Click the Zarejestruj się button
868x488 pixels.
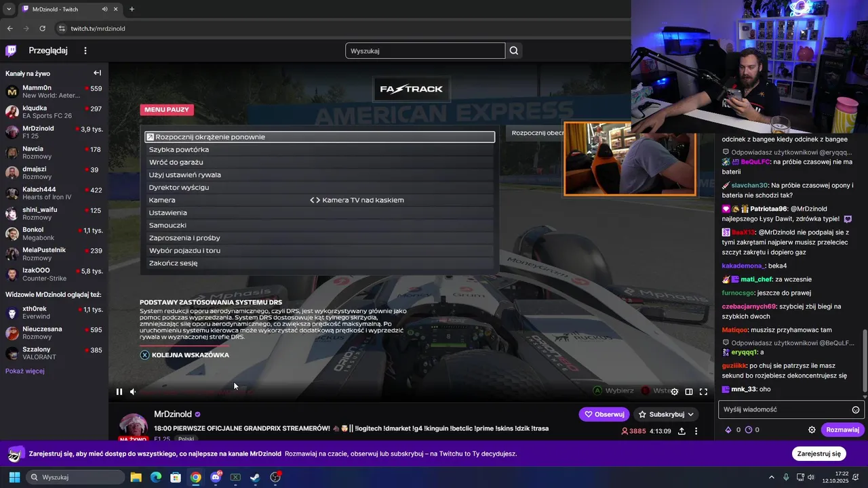point(819,453)
